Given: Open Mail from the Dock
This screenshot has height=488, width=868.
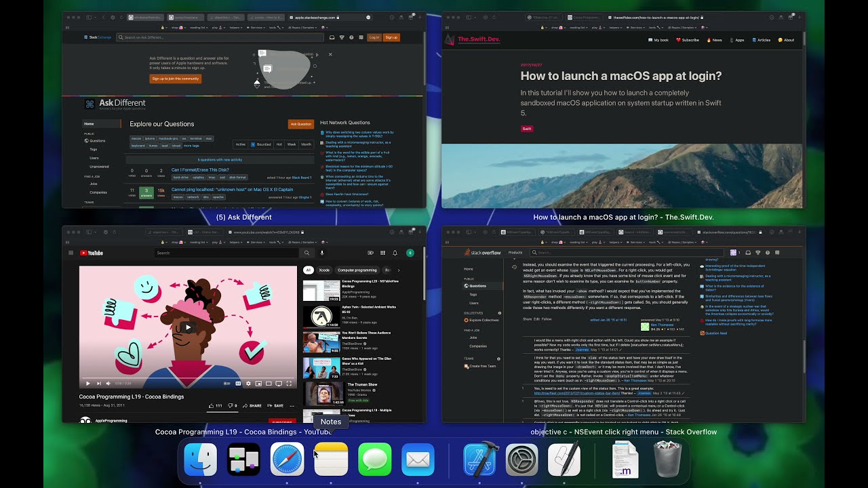Looking at the screenshot, I should 418,460.
